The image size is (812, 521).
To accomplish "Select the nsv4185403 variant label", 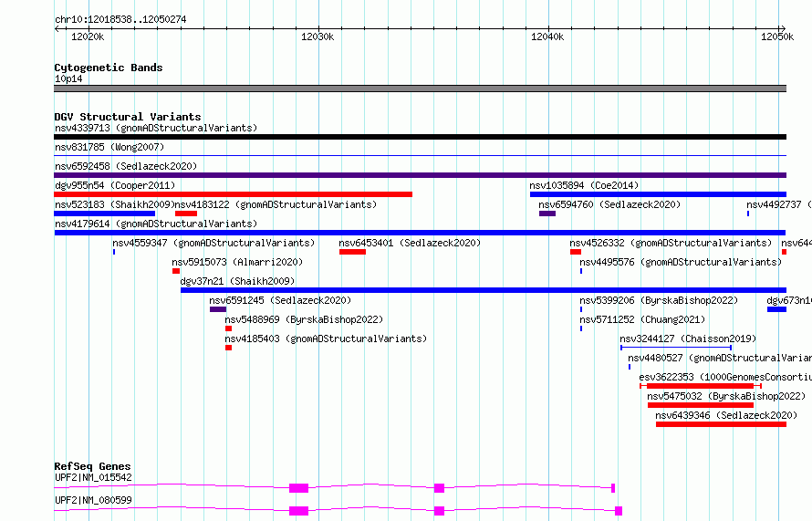I will coord(326,339).
